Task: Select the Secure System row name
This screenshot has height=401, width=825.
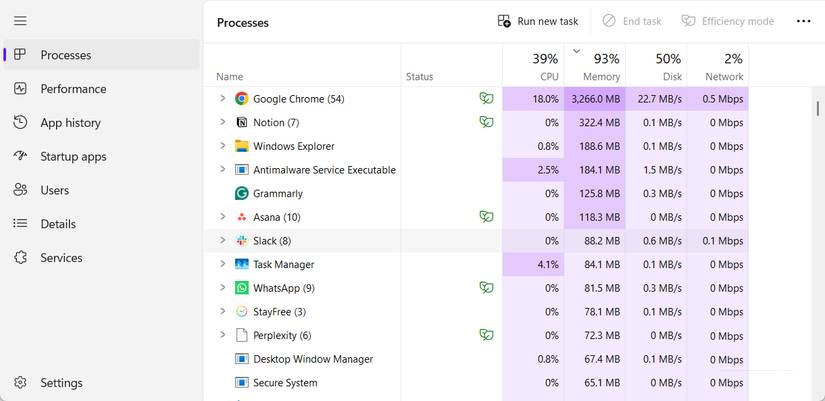Action: point(285,383)
